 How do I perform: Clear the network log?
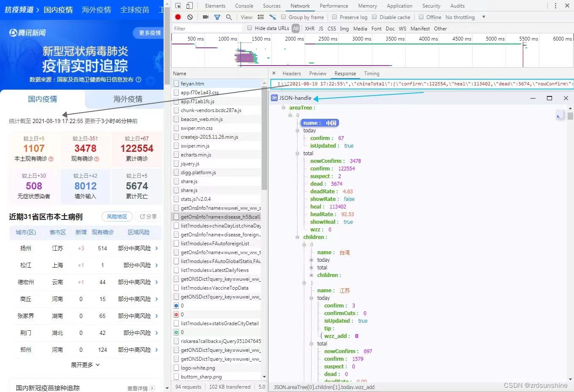[x=190, y=17]
